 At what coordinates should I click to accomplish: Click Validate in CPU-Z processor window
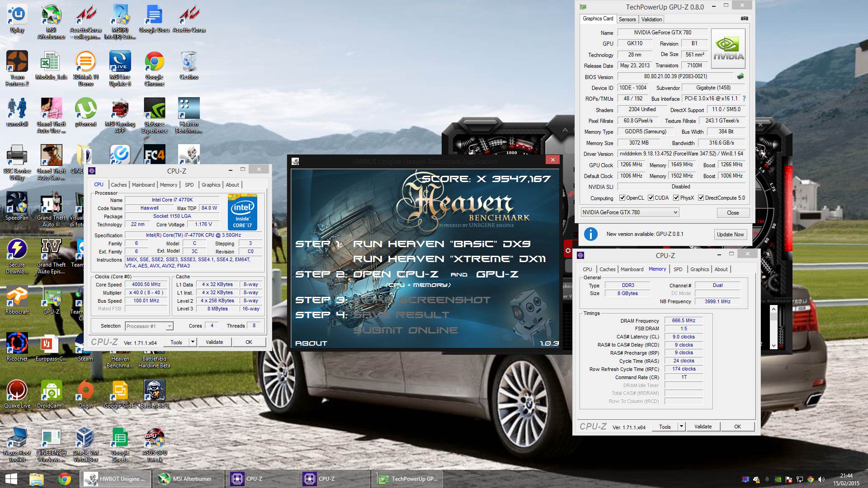click(x=214, y=342)
